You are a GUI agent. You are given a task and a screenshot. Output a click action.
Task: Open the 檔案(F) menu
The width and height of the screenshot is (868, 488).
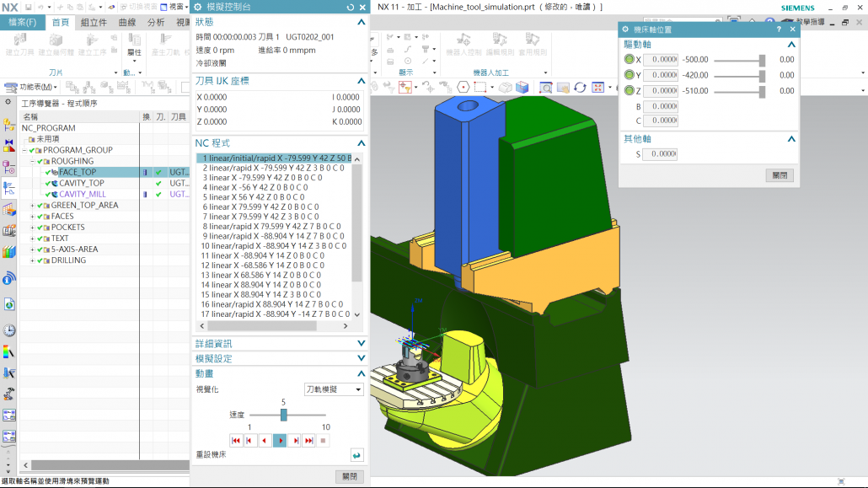tap(22, 23)
